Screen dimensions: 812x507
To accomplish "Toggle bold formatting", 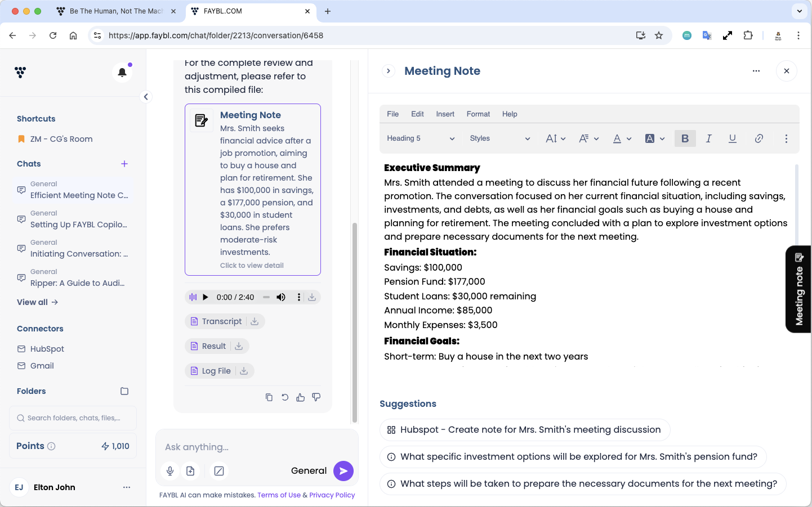I will click(x=685, y=138).
